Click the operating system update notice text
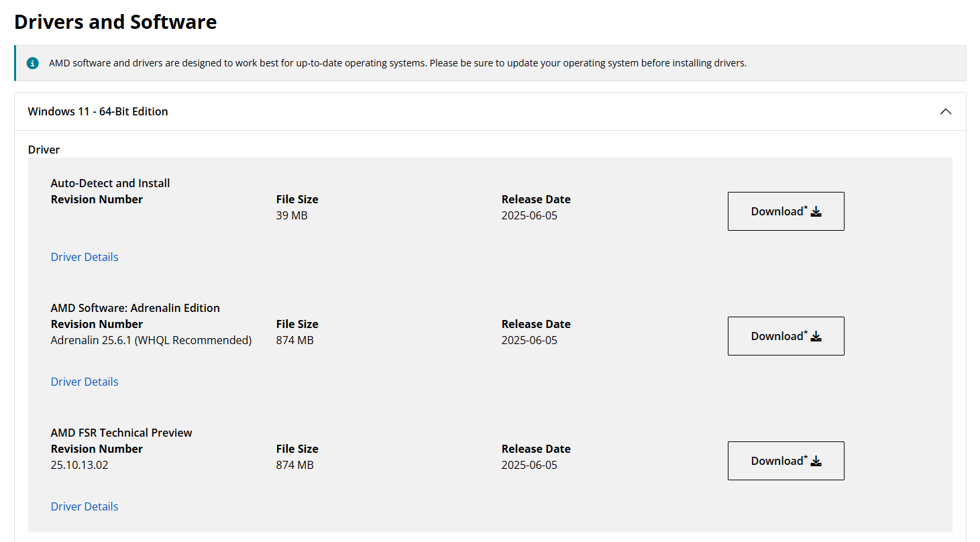Viewport: 980px width, 542px height. [x=397, y=63]
